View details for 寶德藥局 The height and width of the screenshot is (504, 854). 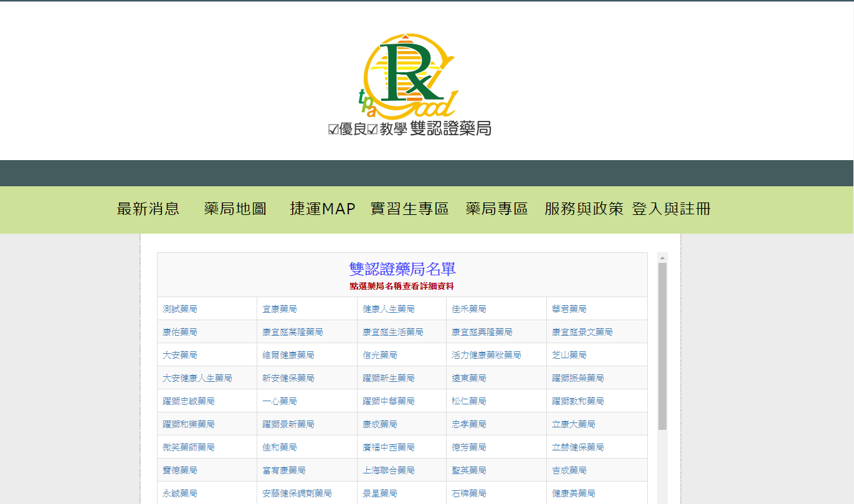[x=180, y=470]
